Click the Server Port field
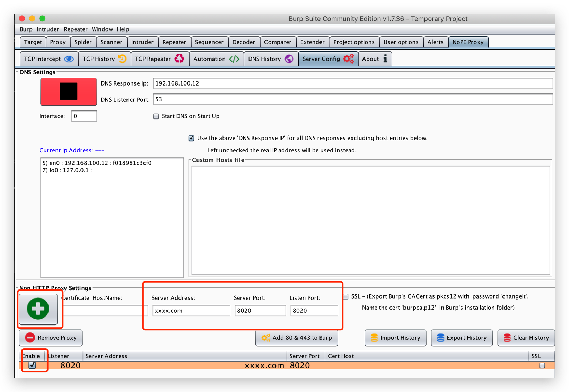Image resolution: width=569 pixels, height=392 pixels. (x=260, y=311)
